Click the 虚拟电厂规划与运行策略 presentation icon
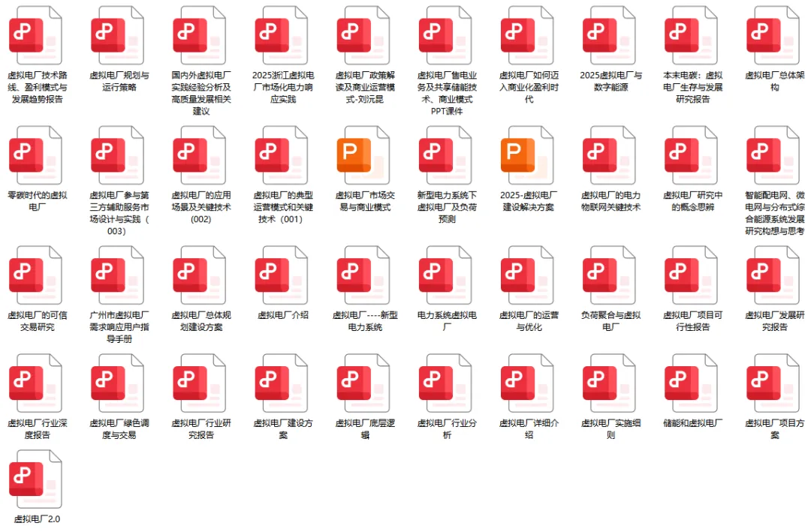 pyautogui.click(x=117, y=36)
